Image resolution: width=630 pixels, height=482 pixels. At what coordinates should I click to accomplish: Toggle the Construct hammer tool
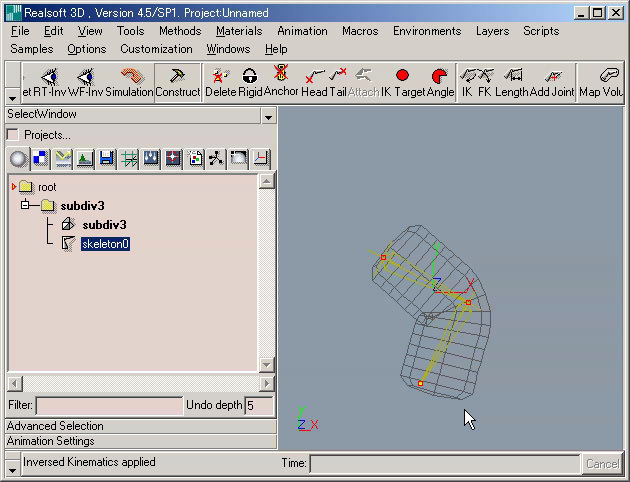[x=178, y=82]
